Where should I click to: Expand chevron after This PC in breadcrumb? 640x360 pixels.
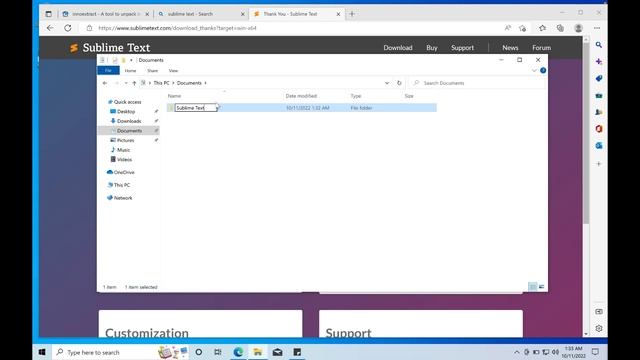pyautogui.click(x=173, y=83)
